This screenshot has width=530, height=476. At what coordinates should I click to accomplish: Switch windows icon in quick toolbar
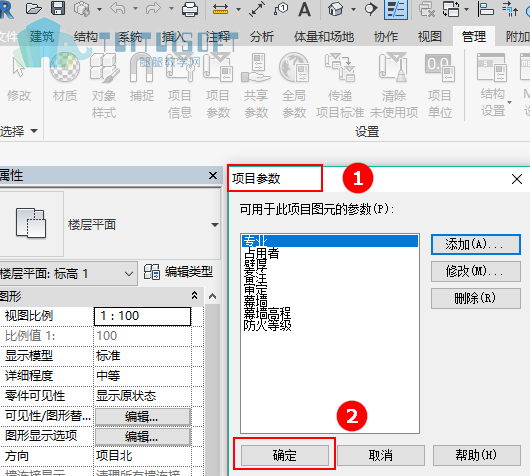pyautogui.click(x=451, y=9)
